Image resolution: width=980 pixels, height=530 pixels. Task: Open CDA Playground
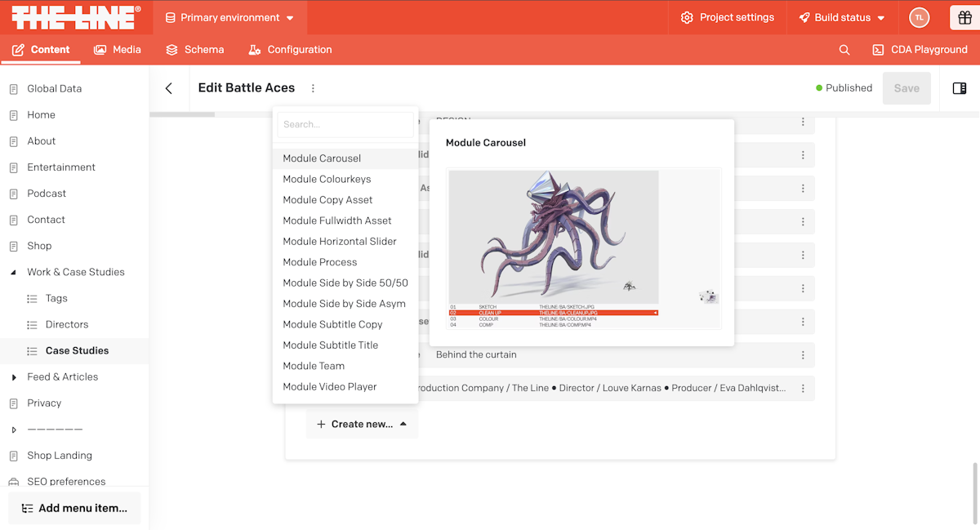coord(920,50)
